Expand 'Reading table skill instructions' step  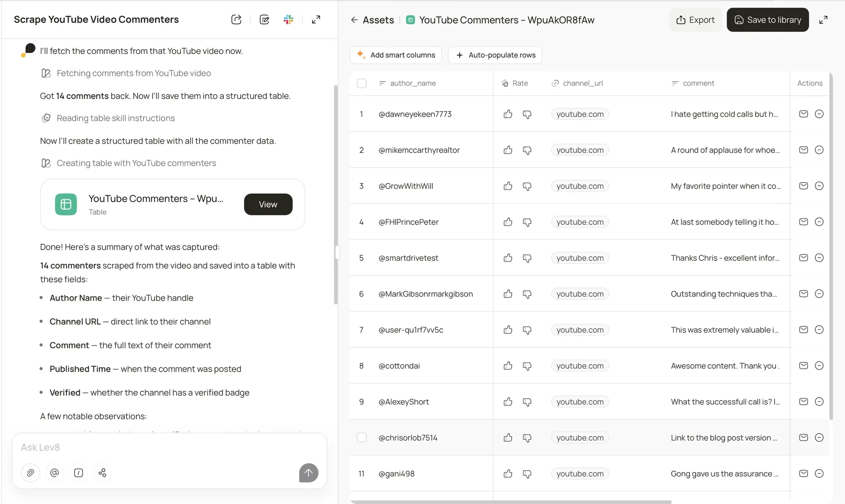(x=108, y=118)
